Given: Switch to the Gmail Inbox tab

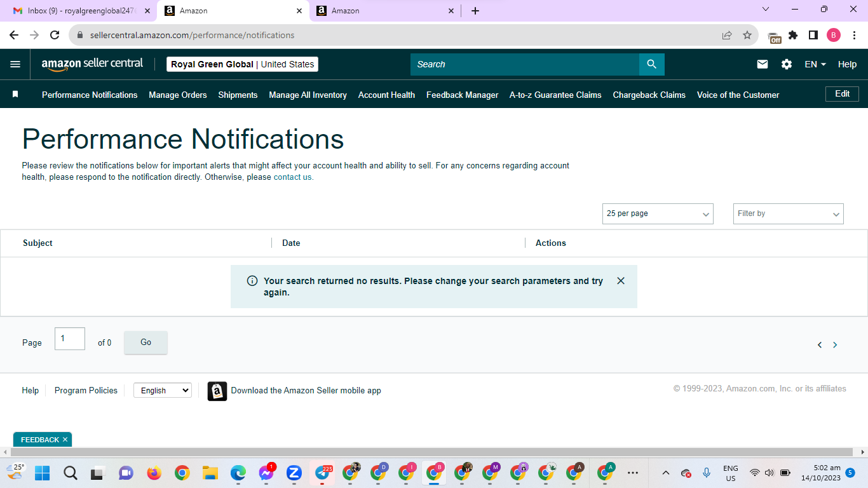Looking at the screenshot, I should click(81, 11).
